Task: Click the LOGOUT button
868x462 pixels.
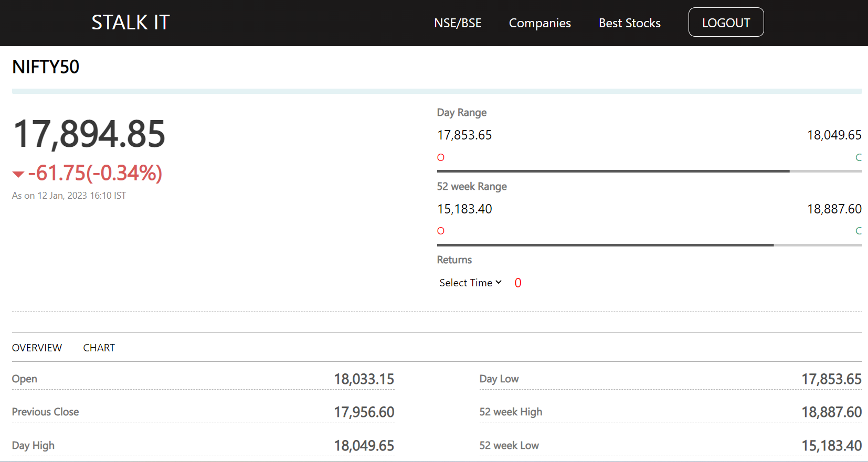Action: point(726,22)
